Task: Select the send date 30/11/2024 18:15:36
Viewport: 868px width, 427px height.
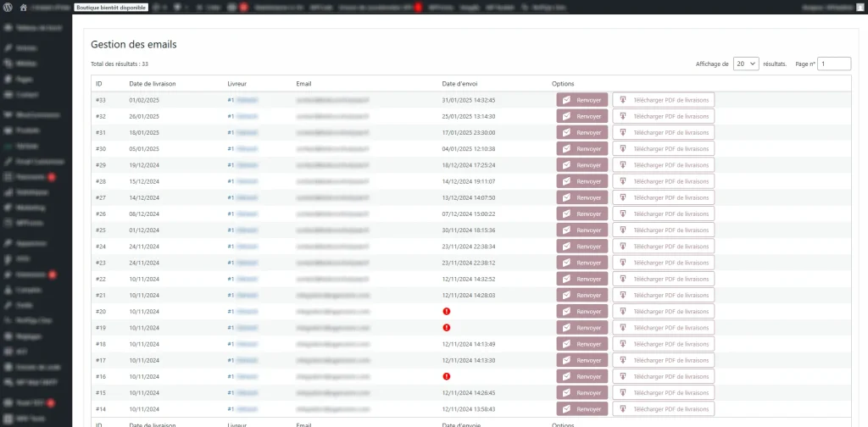Action: click(x=469, y=230)
